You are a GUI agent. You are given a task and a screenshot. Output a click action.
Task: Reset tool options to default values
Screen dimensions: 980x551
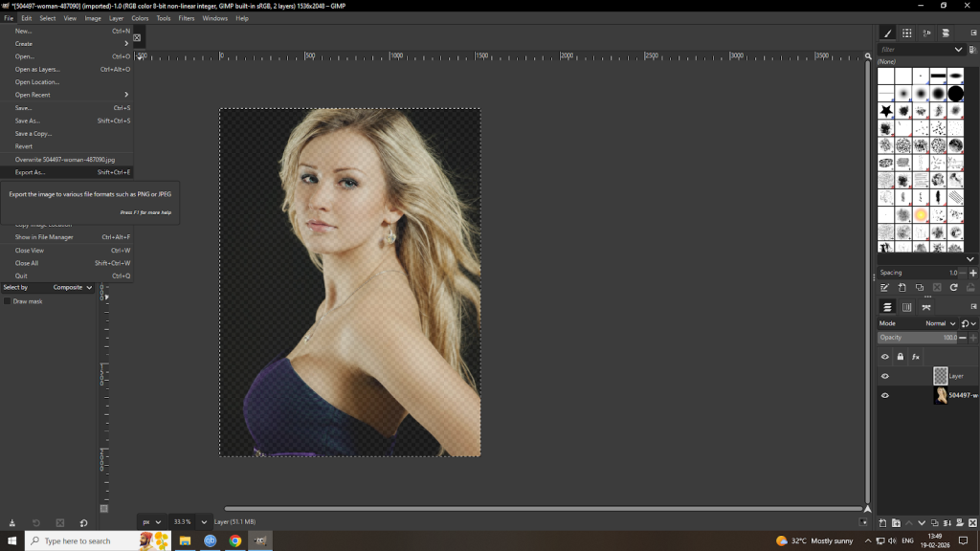(83, 522)
